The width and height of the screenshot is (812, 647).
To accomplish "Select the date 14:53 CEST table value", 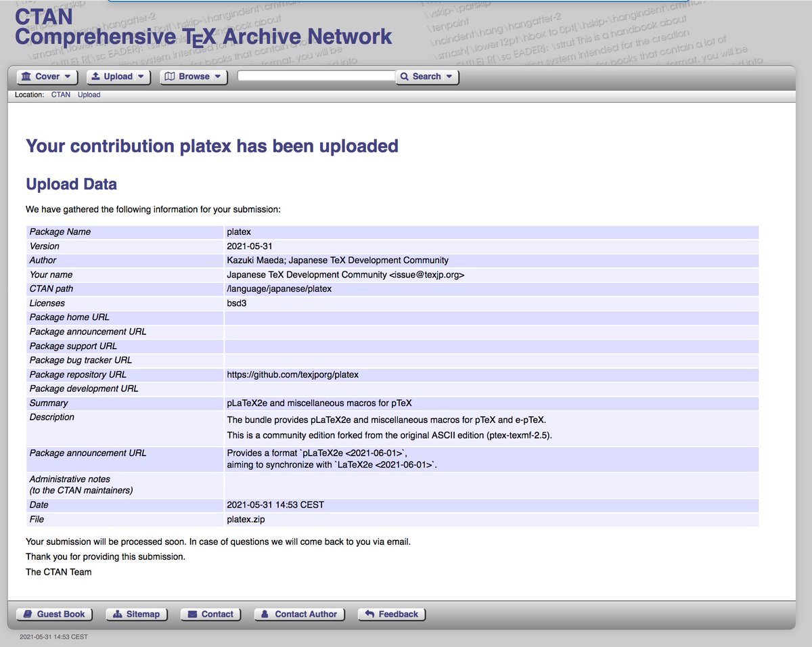I will coord(275,505).
